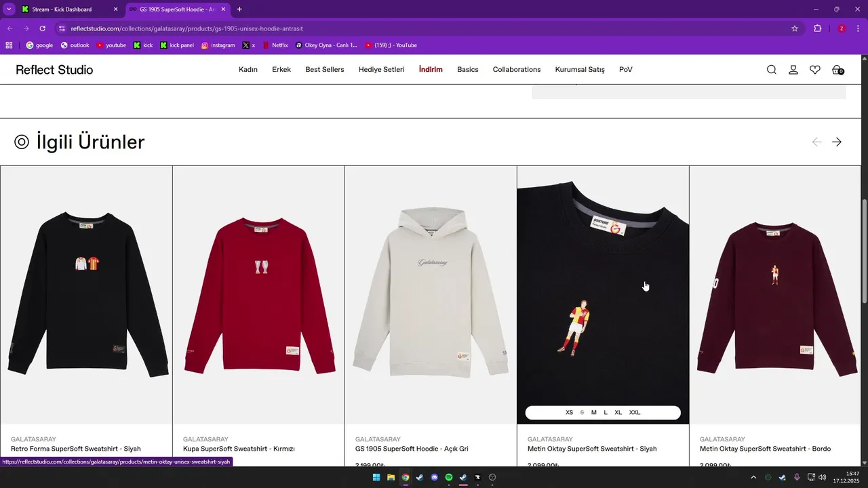868x488 pixels.
Task: Click the address bar URL field
Action: (x=427, y=28)
